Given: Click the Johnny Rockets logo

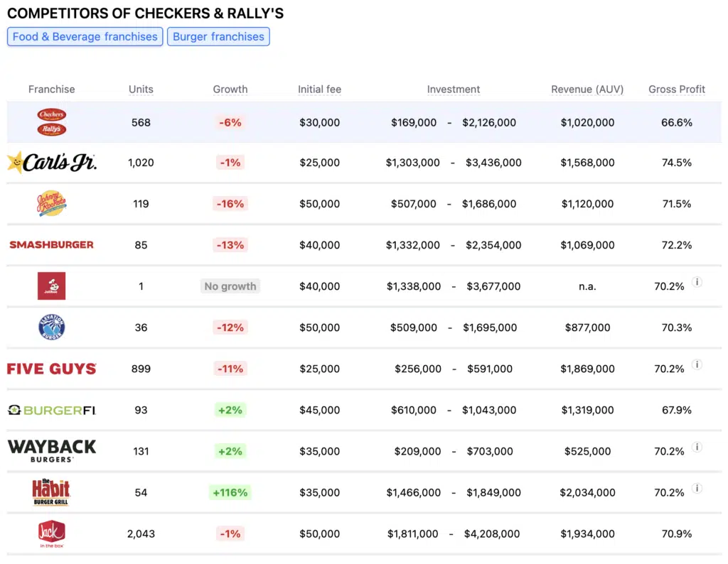Looking at the screenshot, I should (51, 204).
